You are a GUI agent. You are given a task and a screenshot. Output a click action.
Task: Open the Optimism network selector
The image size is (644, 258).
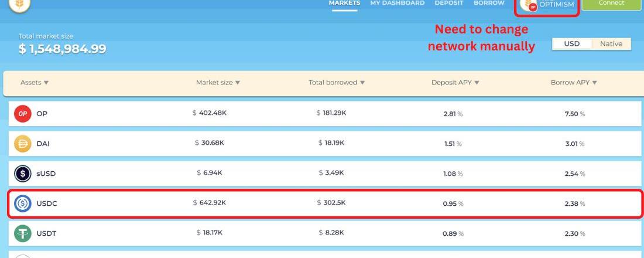click(547, 6)
